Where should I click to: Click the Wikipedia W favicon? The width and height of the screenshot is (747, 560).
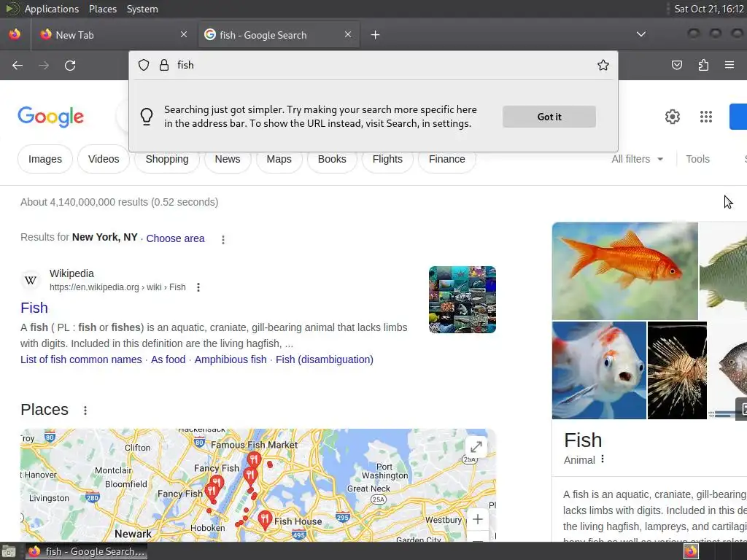coord(31,280)
